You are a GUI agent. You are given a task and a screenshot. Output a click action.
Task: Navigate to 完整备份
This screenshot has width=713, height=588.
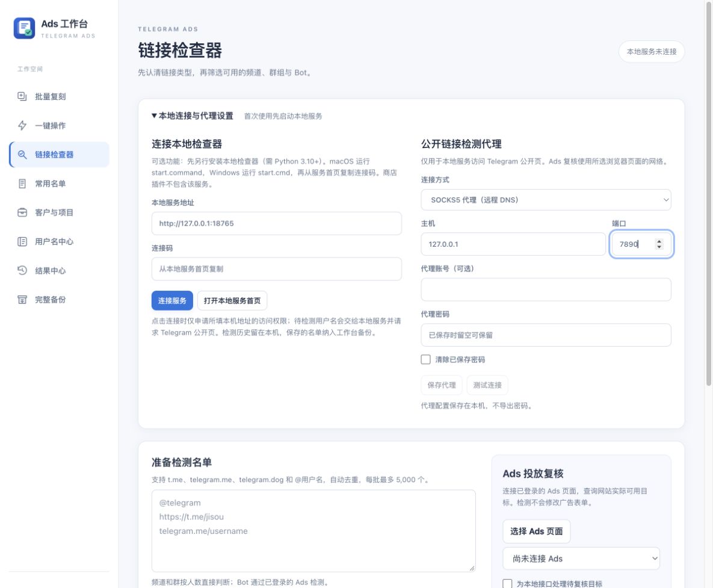tap(59, 300)
